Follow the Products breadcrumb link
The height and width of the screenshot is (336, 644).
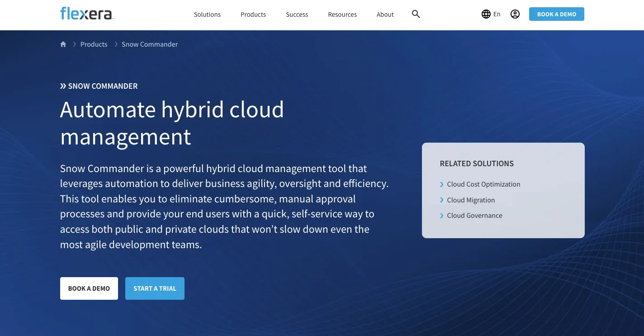pos(94,44)
